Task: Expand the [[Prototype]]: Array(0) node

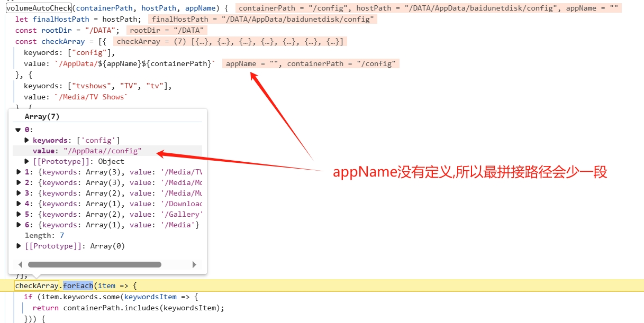Action: tap(19, 246)
